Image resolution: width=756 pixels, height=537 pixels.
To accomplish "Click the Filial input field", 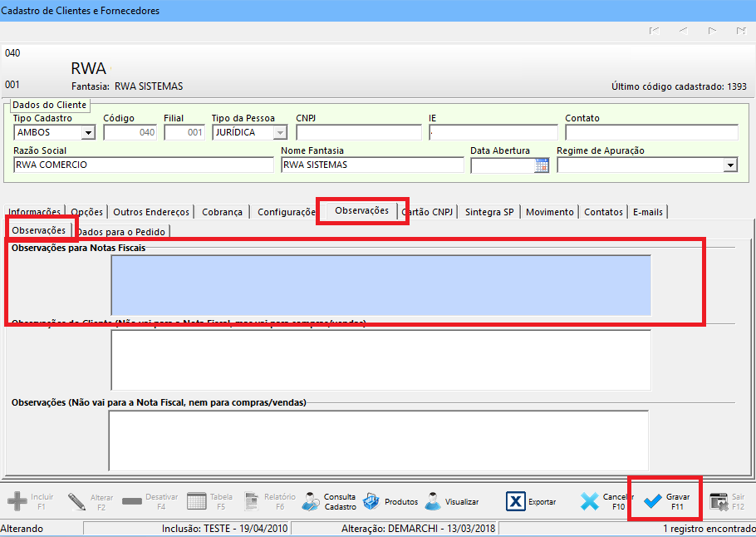I will (x=184, y=133).
